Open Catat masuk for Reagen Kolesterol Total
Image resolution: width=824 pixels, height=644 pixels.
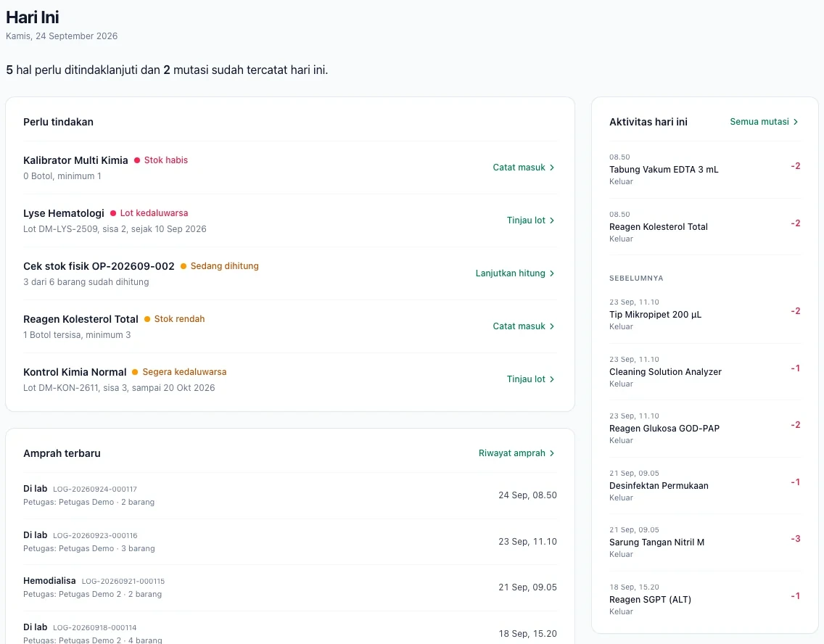(524, 326)
